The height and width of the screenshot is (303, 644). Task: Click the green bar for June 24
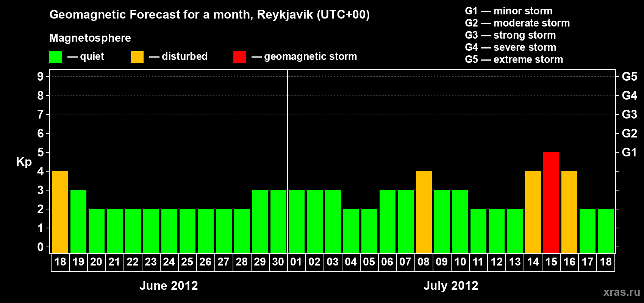coord(169,231)
